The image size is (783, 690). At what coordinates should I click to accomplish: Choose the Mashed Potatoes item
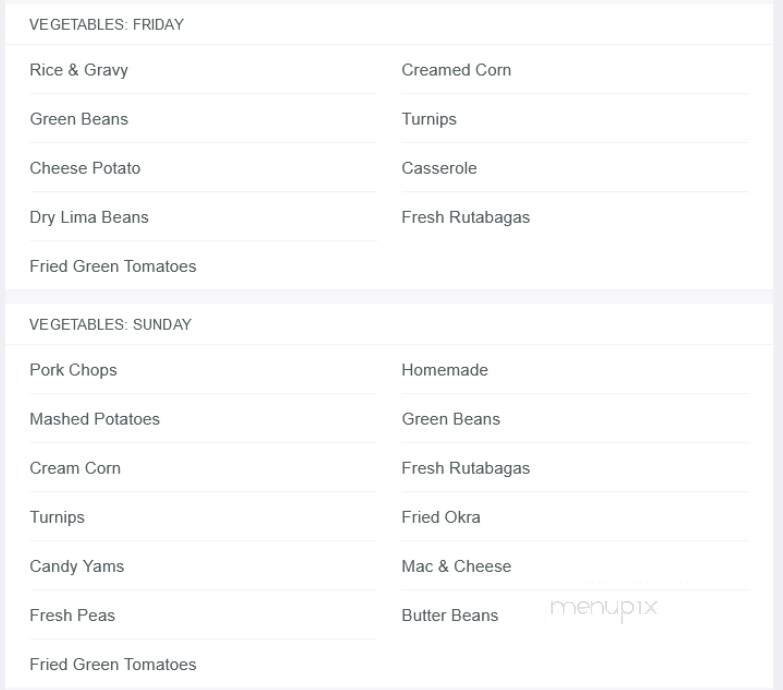point(95,419)
